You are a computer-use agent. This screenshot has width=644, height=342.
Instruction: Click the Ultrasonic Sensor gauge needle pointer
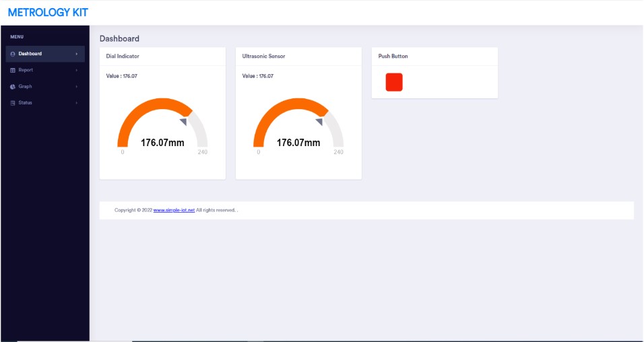click(x=319, y=121)
